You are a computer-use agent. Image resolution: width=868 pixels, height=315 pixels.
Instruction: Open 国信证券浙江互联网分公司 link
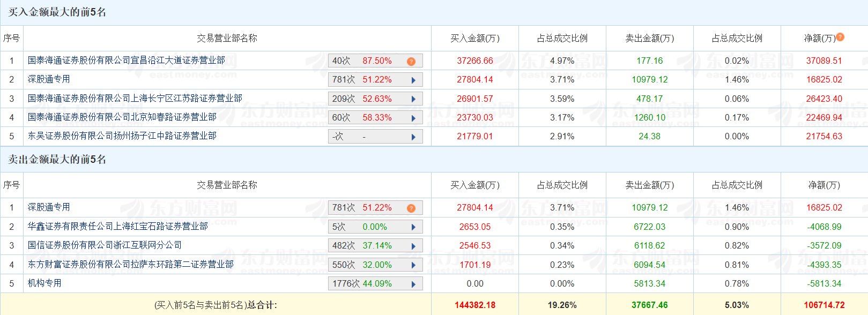(x=105, y=245)
